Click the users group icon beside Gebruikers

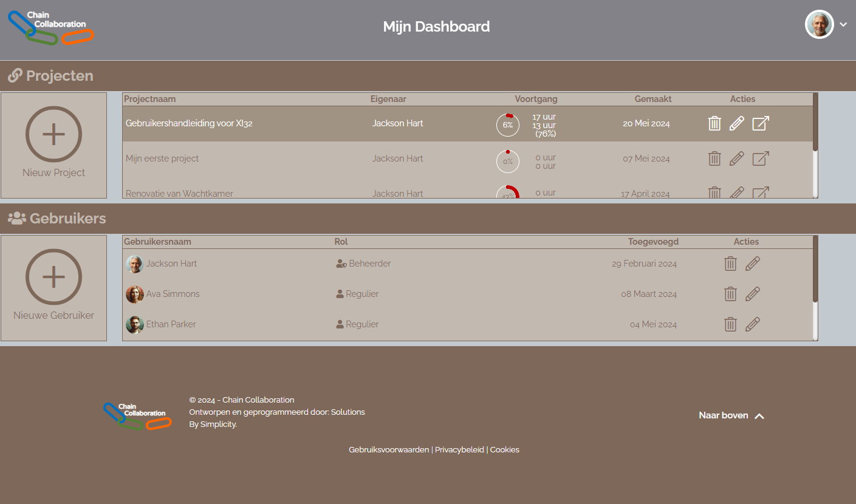point(16,219)
